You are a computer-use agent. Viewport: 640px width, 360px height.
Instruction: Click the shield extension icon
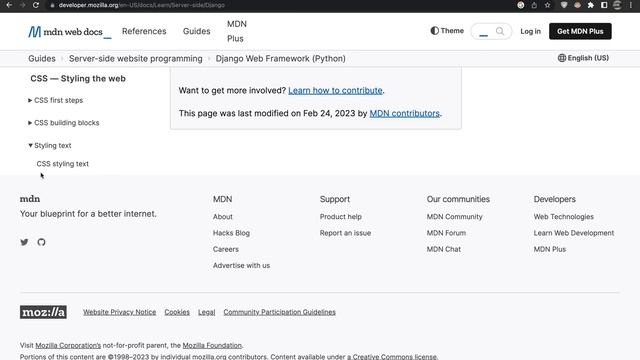564,5
